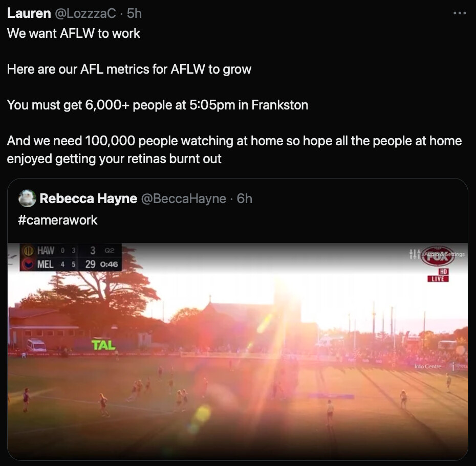Click the Melbourne team logo on scoreboard
Screen dimensions: 476x466
(x=29, y=264)
